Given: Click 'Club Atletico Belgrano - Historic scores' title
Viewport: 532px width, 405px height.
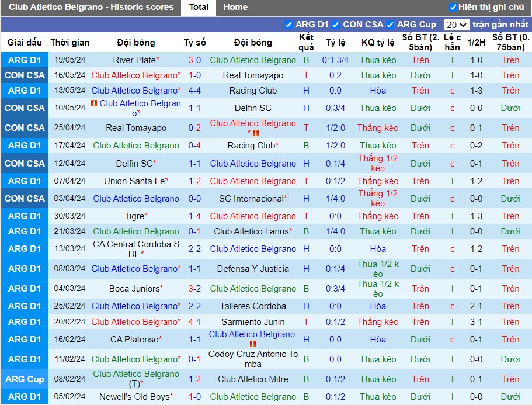Looking at the screenshot, I should (x=91, y=7).
